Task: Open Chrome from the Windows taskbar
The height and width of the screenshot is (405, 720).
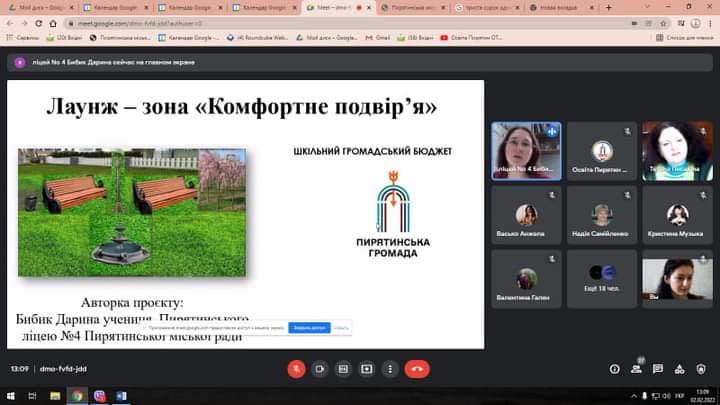Action: (78, 396)
